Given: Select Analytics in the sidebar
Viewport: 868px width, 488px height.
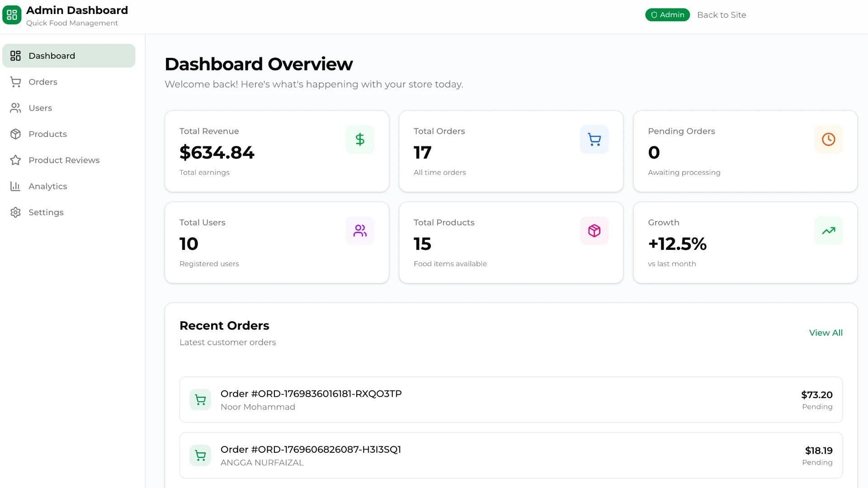Looking at the screenshot, I should [69, 186].
